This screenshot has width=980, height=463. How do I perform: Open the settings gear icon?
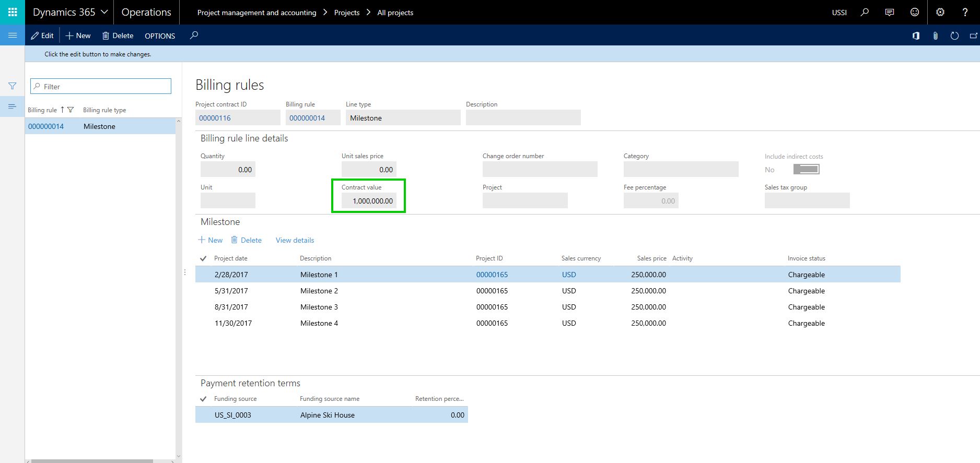pyautogui.click(x=940, y=12)
